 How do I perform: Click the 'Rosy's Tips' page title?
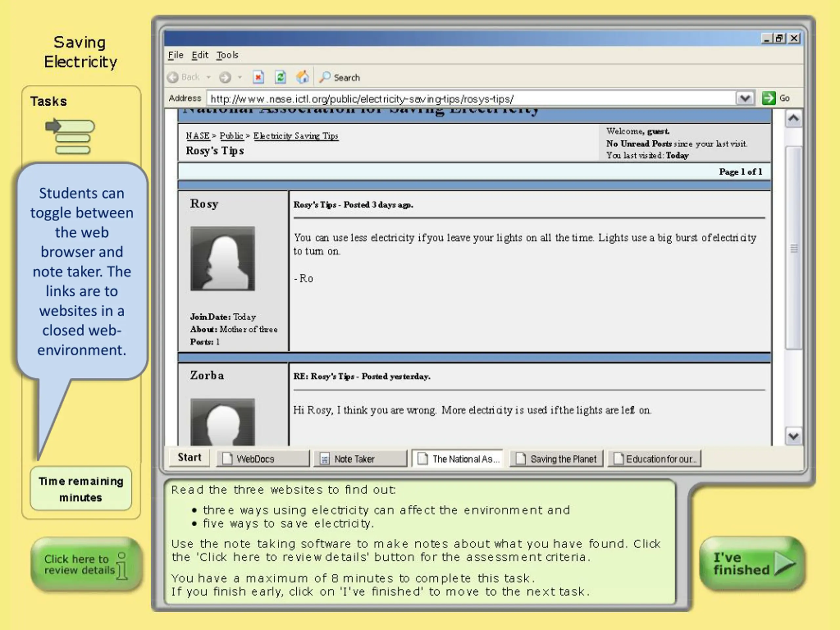coord(215,151)
